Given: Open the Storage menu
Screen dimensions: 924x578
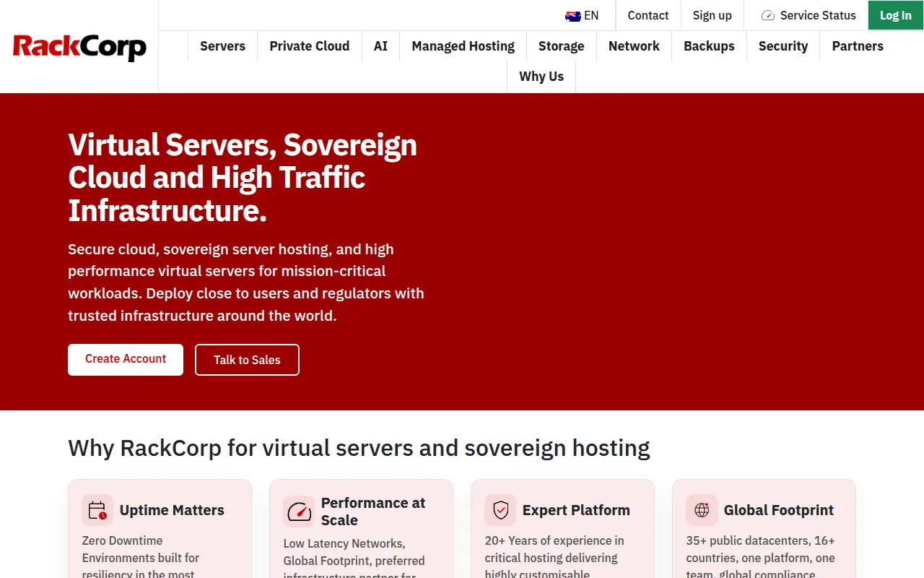Looking at the screenshot, I should (x=562, y=46).
